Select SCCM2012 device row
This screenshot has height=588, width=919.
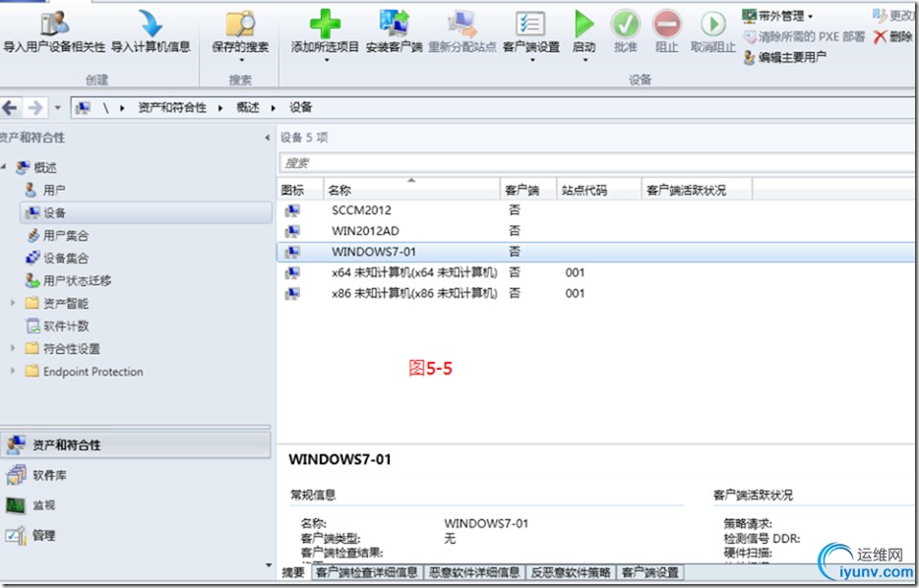click(x=595, y=210)
